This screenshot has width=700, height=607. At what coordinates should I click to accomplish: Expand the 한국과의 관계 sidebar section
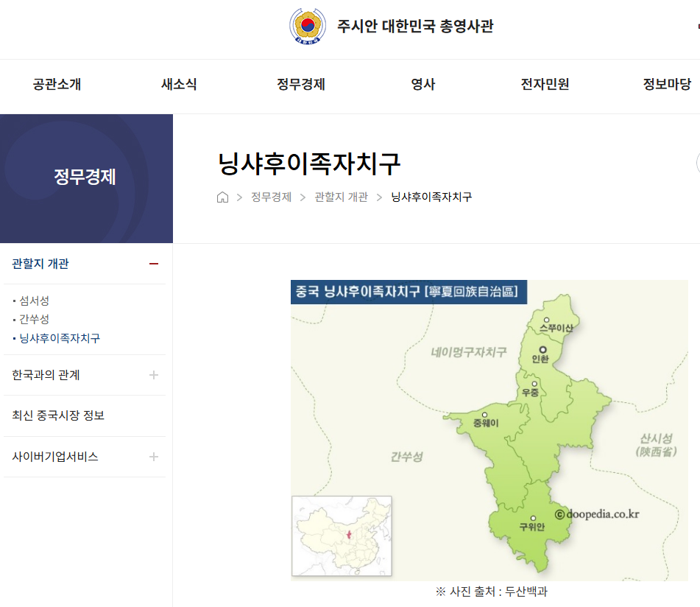click(154, 374)
